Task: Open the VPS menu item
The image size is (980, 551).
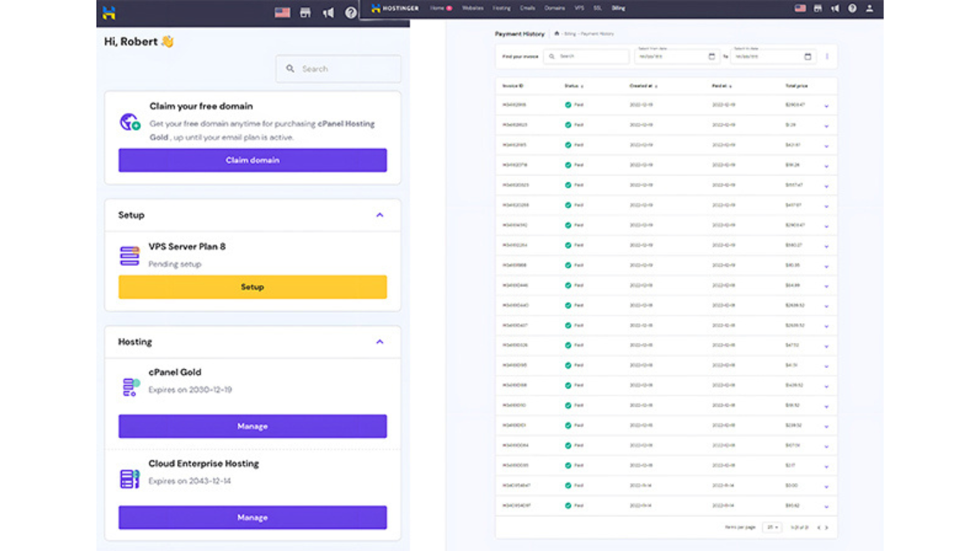Action: (x=579, y=8)
